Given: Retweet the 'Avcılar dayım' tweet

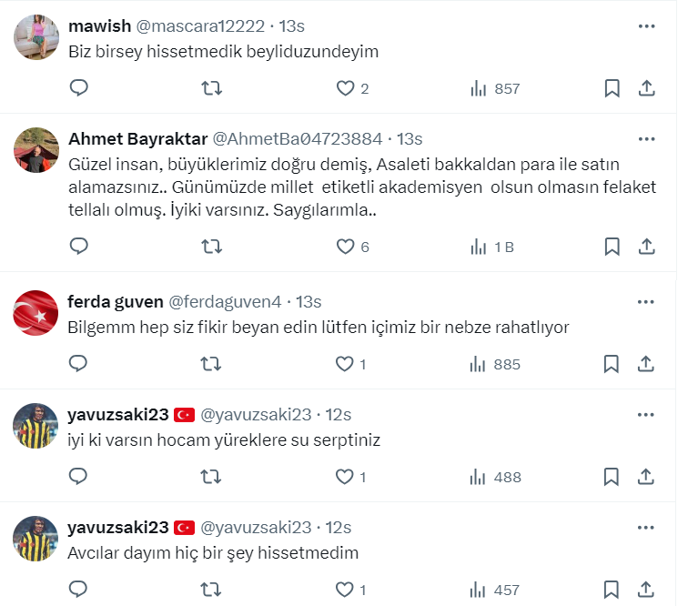Looking at the screenshot, I should (210, 590).
